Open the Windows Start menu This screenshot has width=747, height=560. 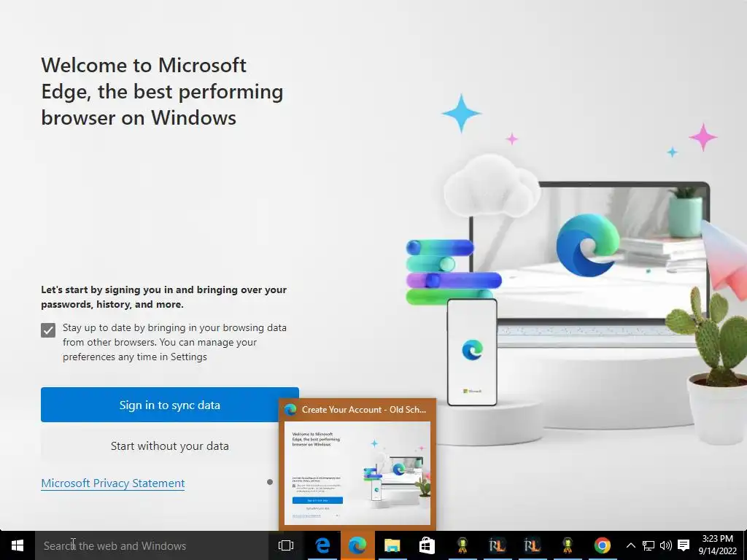(18, 545)
